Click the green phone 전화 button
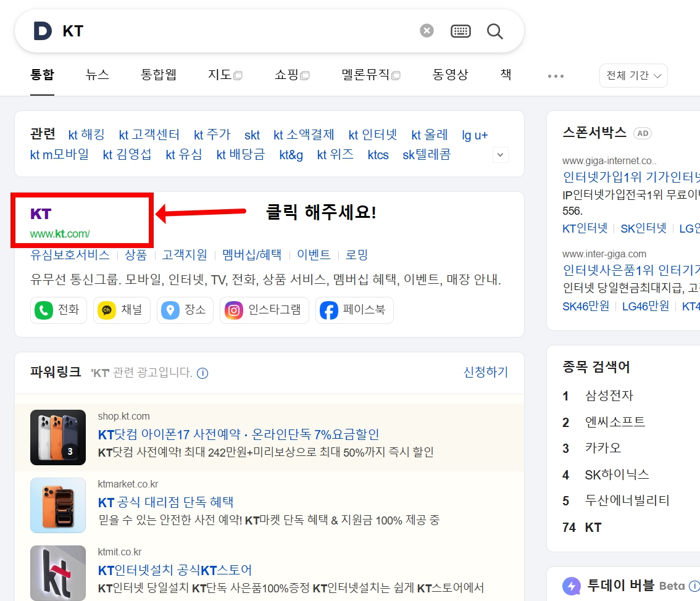700x601 pixels. 59,310
